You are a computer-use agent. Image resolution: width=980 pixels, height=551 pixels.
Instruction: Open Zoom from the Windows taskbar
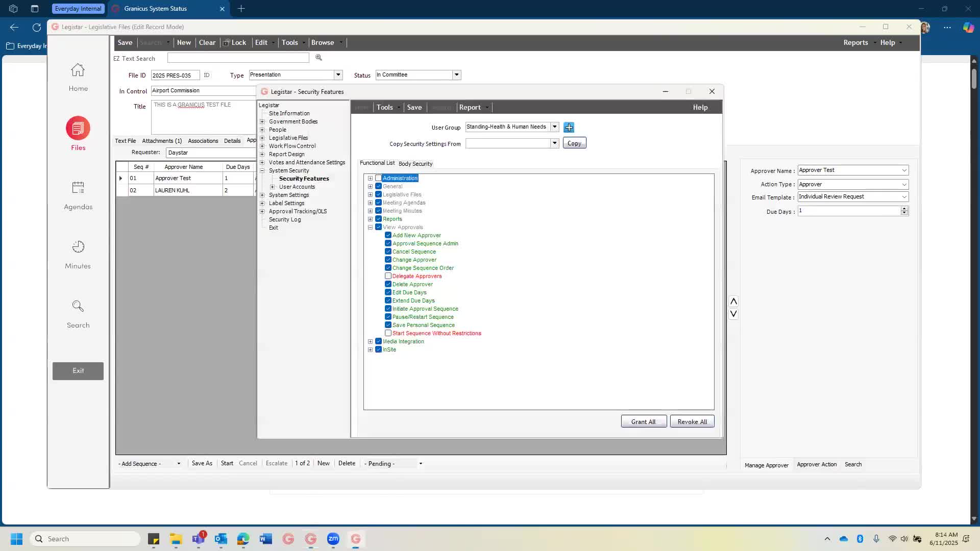(333, 539)
